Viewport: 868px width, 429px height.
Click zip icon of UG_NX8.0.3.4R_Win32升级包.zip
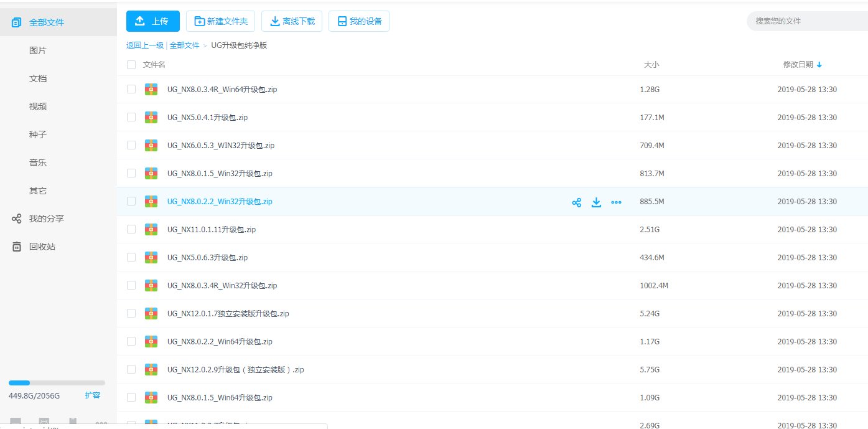(151, 285)
